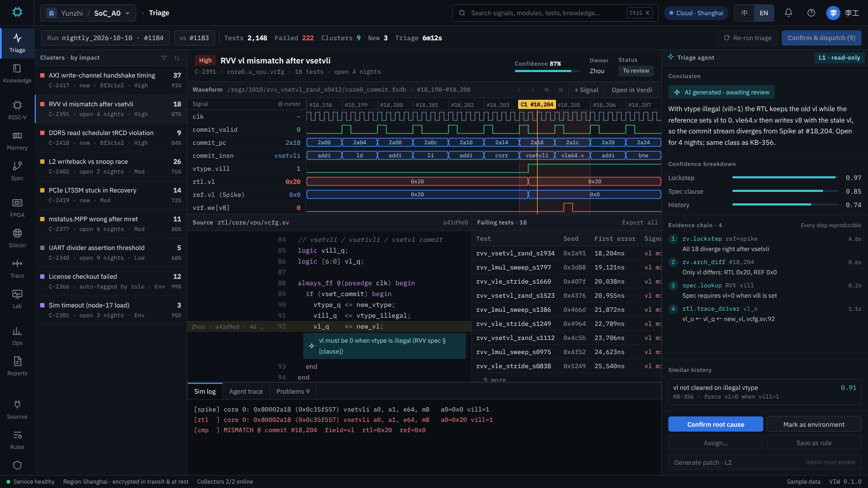
Task: Filter the clusters list
Action: coord(164,58)
